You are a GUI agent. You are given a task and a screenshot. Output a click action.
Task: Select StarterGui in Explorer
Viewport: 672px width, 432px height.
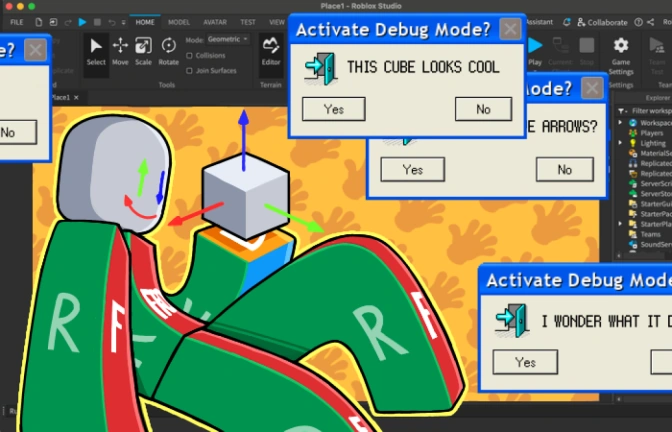[650, 204]
